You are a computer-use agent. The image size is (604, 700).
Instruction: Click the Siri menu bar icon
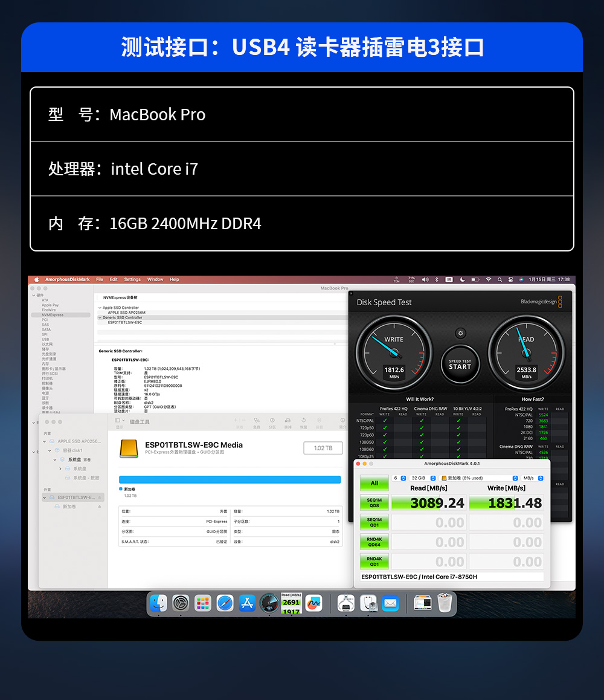(x=521, y=279)
